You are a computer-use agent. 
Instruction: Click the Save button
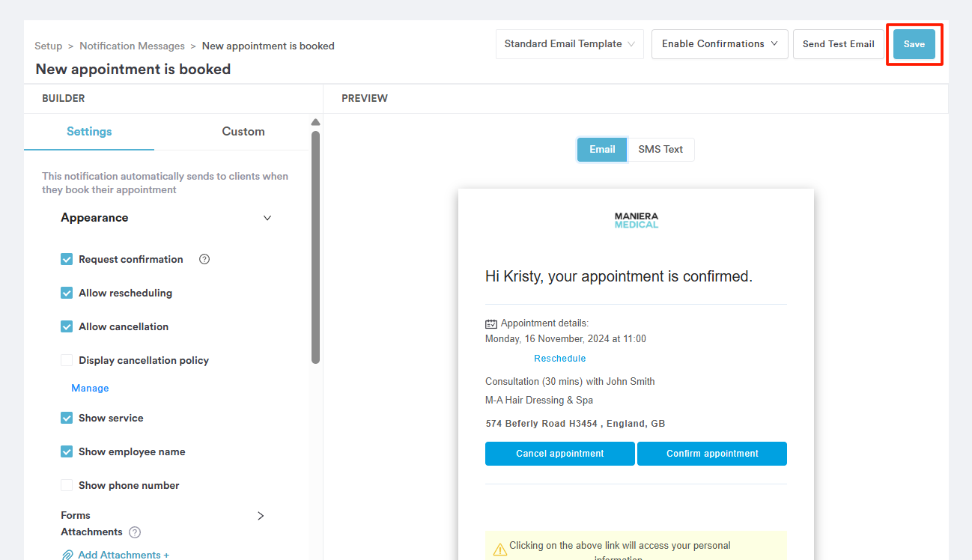click(x=914, y=44)
